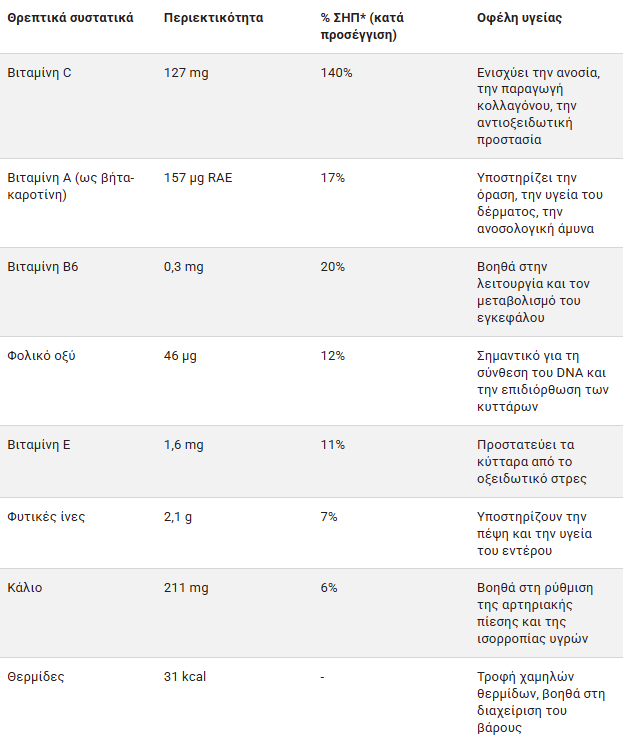Image resolution: width=623 pixels, height=746 pixels.
Task: Click the 'Οφέλη υγείας' column header
Action: tap(518, 19)
